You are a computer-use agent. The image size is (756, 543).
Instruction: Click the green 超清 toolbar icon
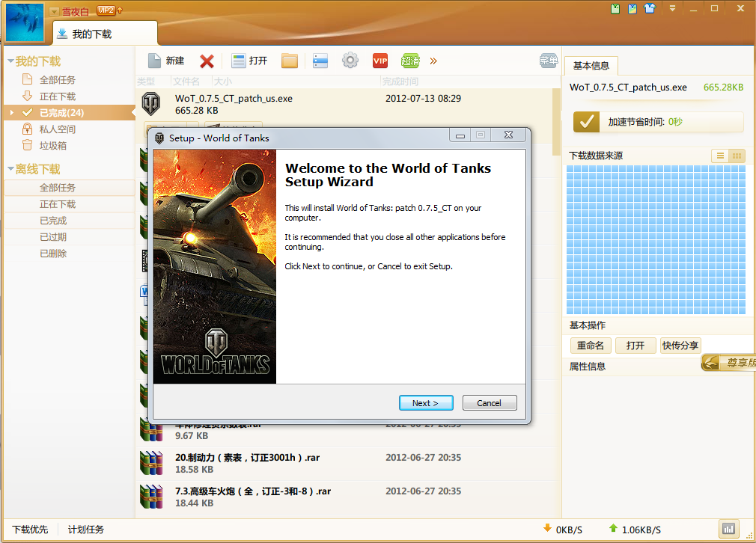tap(410, 61)
